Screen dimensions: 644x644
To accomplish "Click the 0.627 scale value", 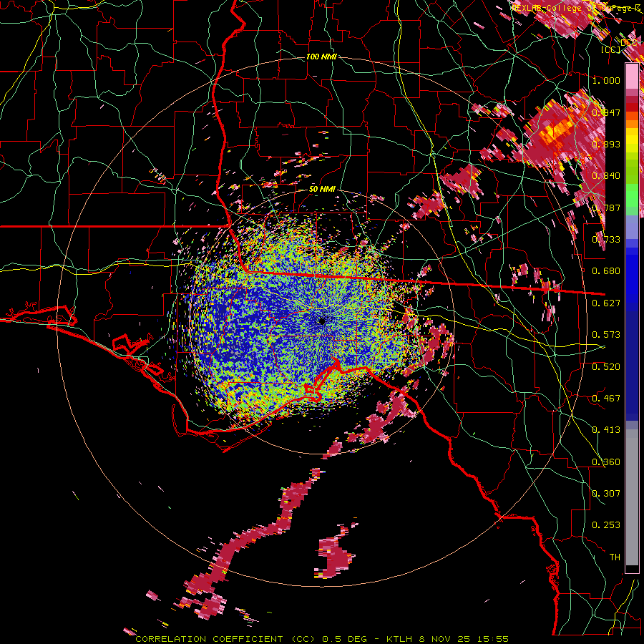I will [606, 303].
